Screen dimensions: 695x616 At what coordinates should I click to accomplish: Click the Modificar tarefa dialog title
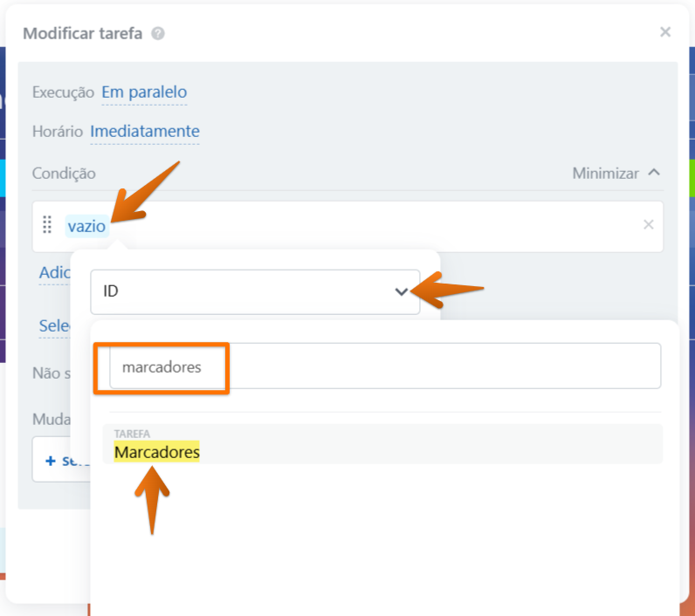82,34
